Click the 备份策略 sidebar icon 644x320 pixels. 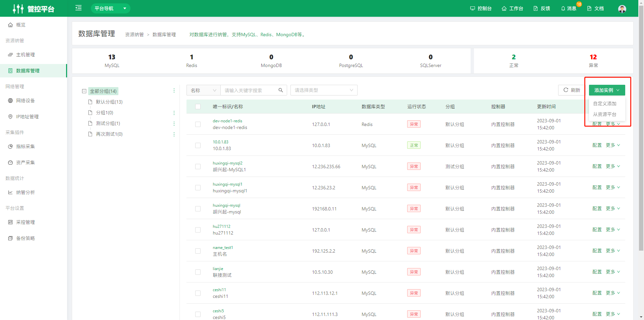[10, 238]
